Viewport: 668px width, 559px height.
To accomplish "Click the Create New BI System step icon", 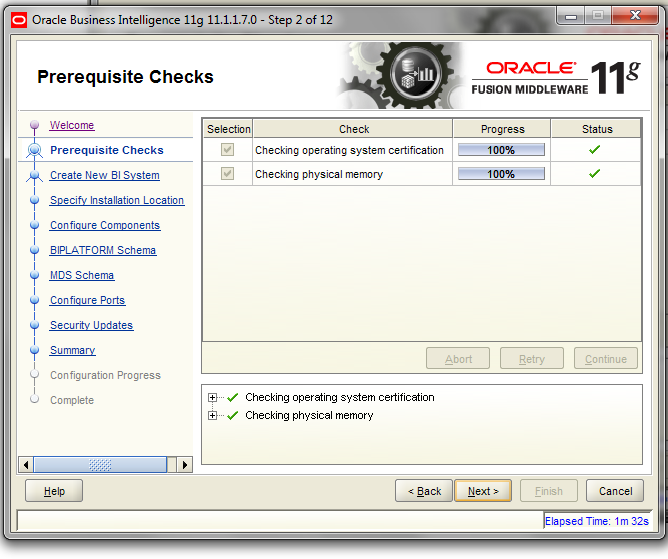I will click(35, 175).
